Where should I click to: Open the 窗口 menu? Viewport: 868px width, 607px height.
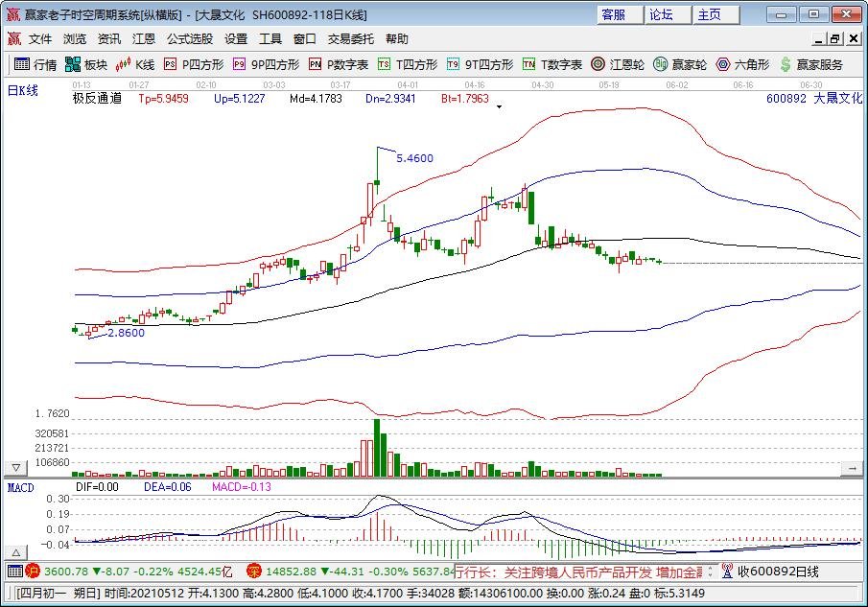coord(304,38)
